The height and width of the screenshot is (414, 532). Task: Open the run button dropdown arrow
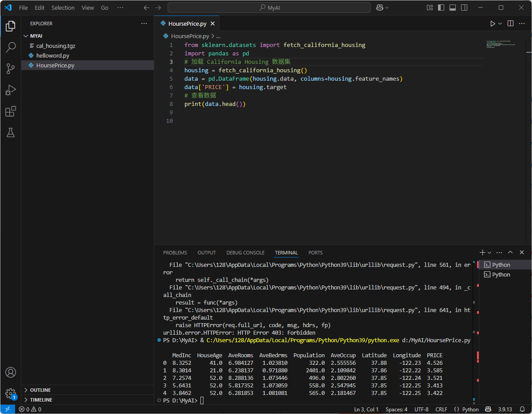point(501,23)
